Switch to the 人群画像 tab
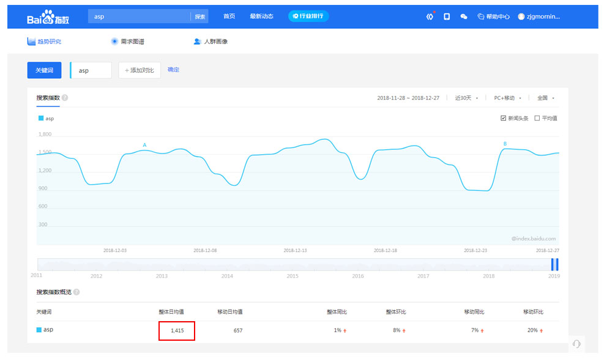This screenshot has height=364, width=607. click(210, 42)
